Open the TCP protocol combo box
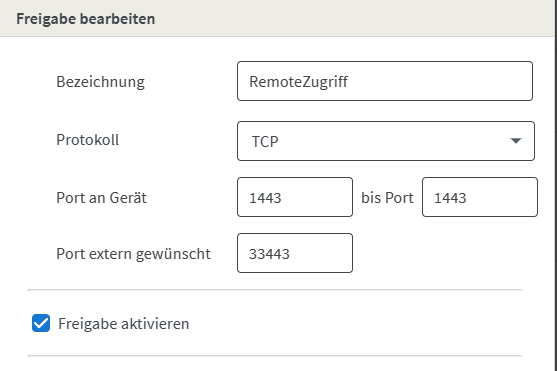 386,141
